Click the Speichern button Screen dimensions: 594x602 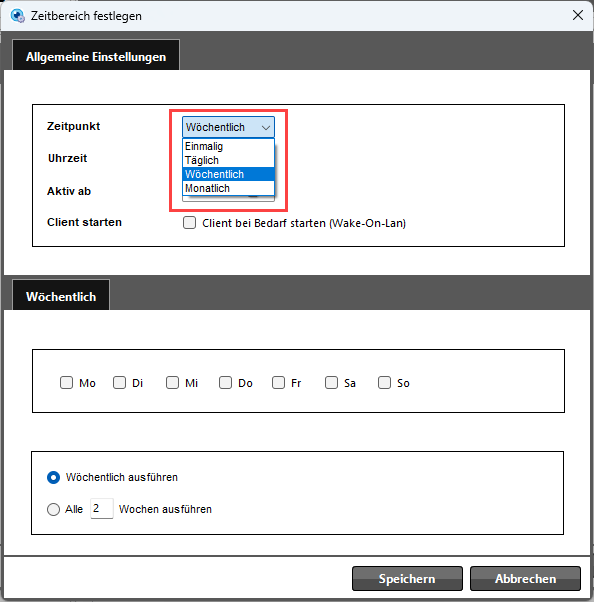[x=407, y=579]
